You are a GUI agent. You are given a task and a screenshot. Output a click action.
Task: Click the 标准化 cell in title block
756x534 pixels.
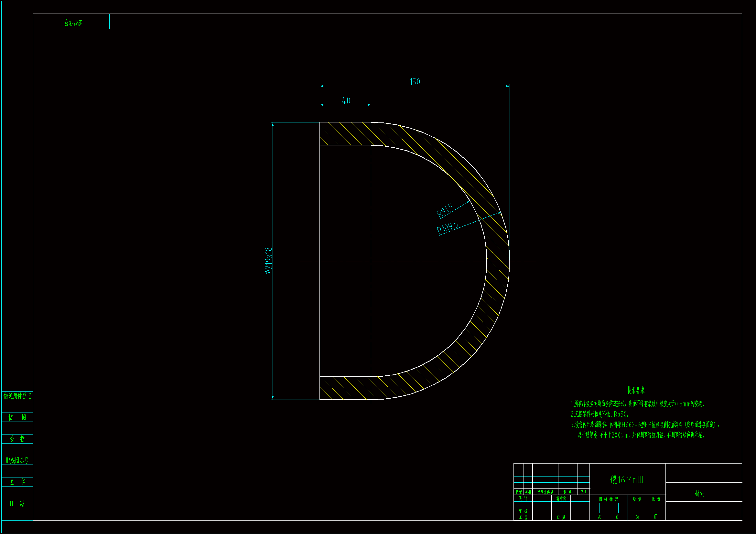[x=561, y=498]
